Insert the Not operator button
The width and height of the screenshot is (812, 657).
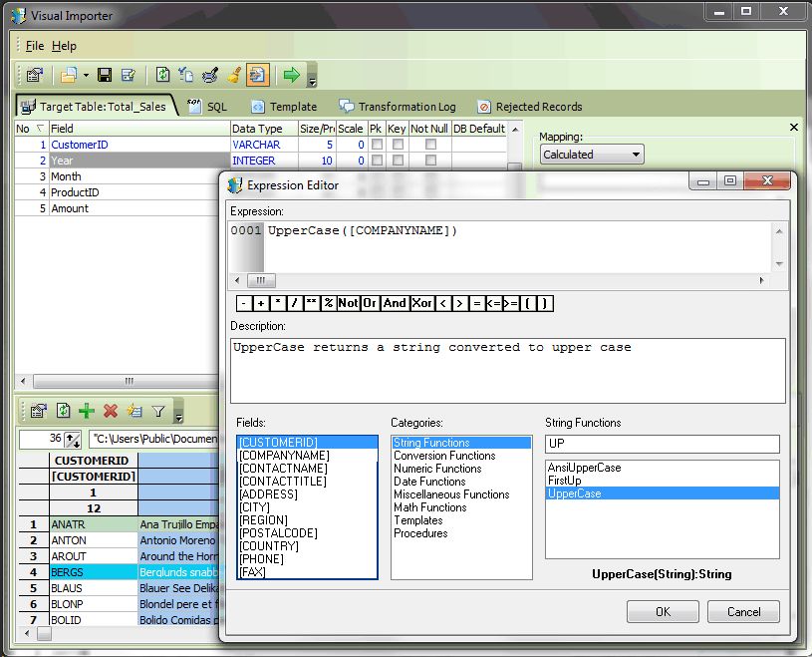(348, 303)
